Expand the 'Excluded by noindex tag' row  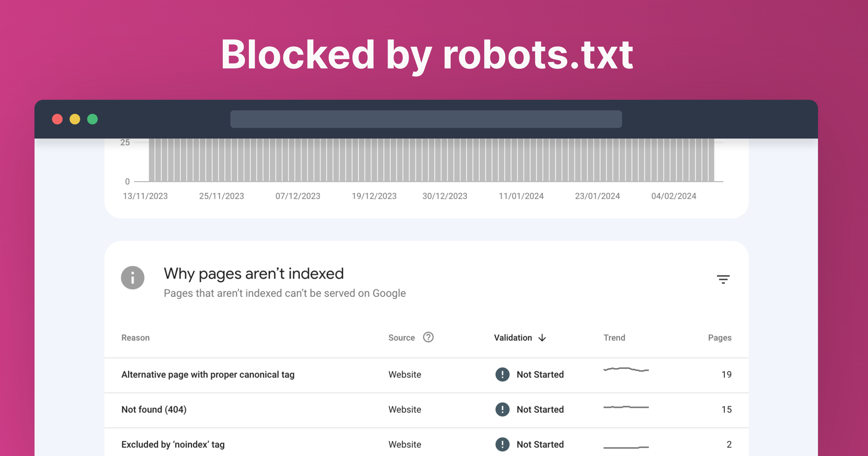coord(173,444)
